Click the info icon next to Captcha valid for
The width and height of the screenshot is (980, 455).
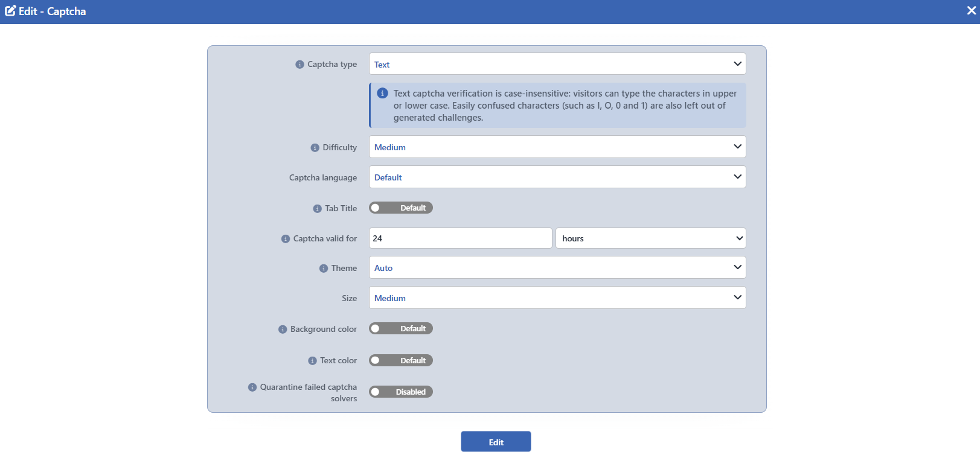click(x=286, y=239)
